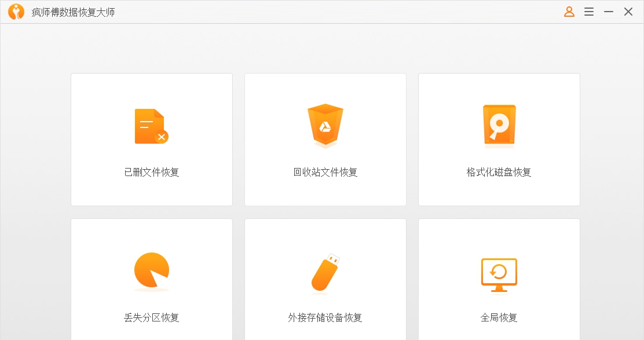Click the 回收站文件恢复 text label
644x340 pixels.
coord(325,172)
